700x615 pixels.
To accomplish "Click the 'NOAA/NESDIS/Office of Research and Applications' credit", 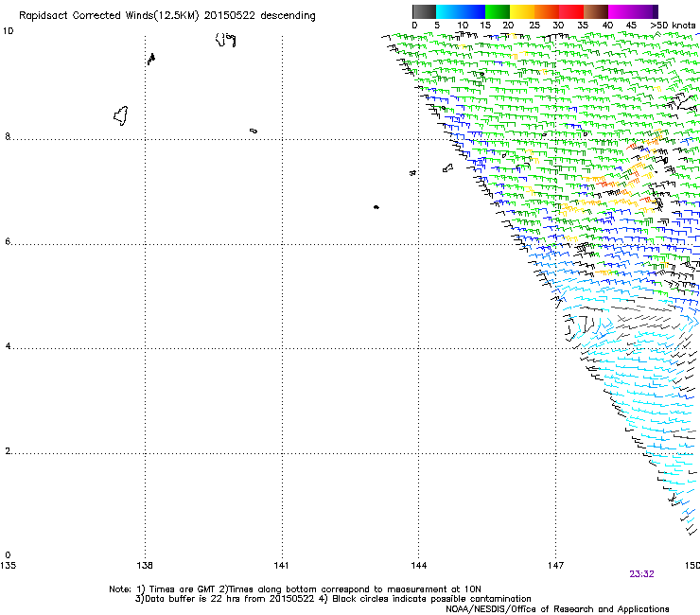I will (557, 609).
